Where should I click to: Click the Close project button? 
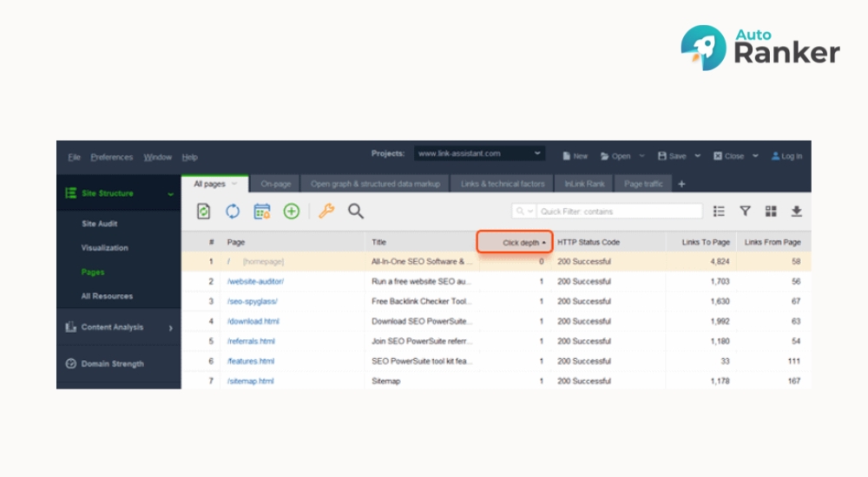tap(728, 156)
